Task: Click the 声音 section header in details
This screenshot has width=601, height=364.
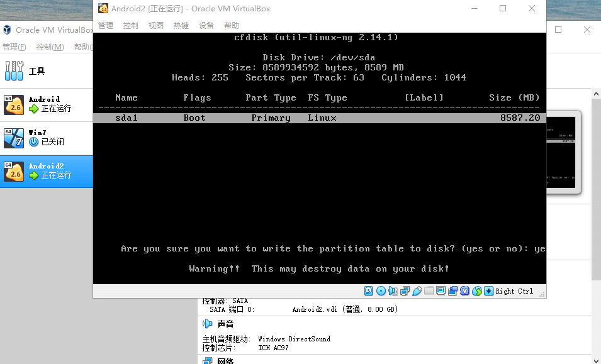Action: pyautogui.click(x=225, y=324)
